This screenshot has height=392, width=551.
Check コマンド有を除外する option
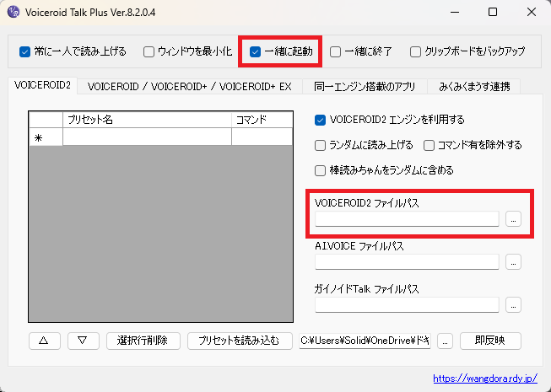[x=429, y=145]
